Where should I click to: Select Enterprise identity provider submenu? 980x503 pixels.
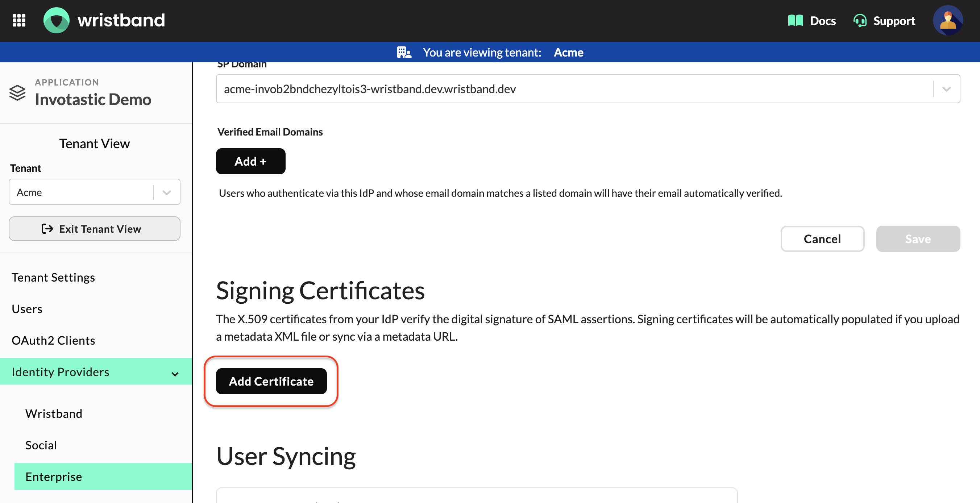pos(103,477)
